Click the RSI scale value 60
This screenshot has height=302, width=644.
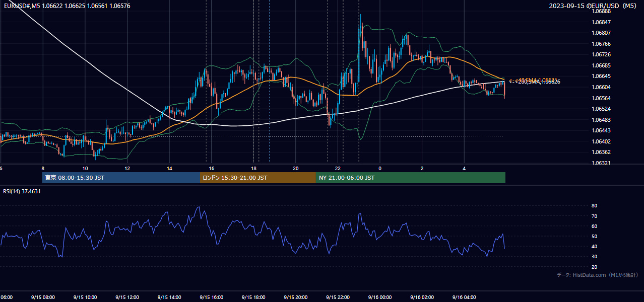[595, 226]
